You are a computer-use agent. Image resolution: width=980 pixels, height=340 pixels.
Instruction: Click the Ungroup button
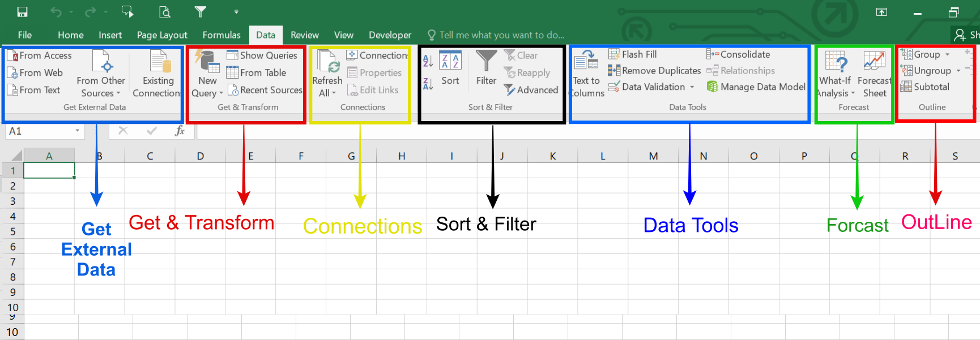(926, 71)
